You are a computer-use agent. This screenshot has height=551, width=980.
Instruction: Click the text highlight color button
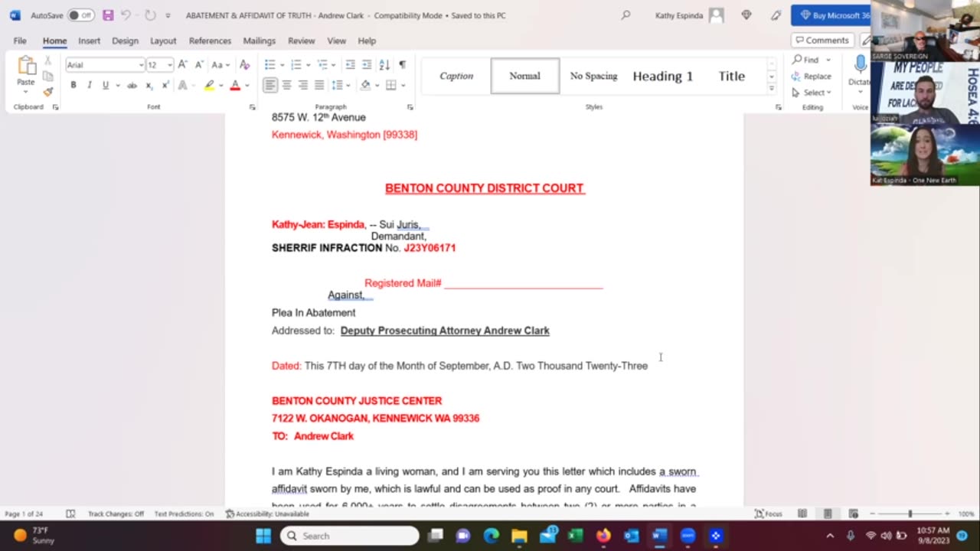pyautogui.click(x=209, y=85)
